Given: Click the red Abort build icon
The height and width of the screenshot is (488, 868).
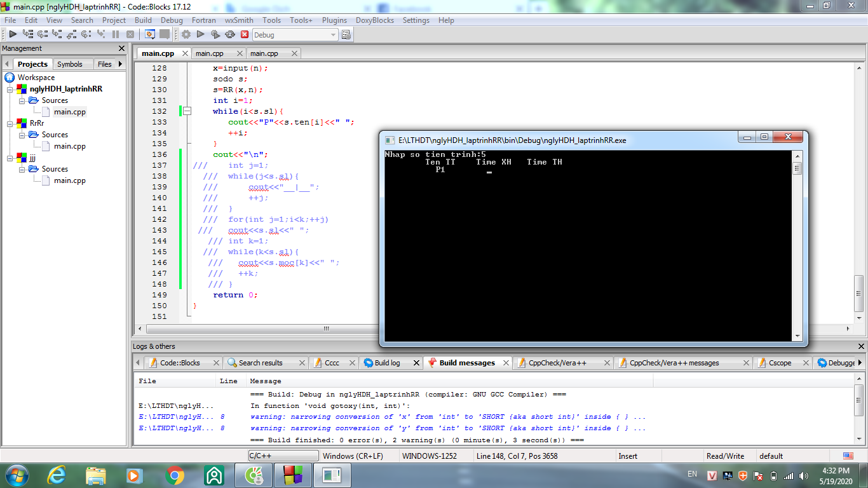Looking at the screenshot, I should point(245,34).
